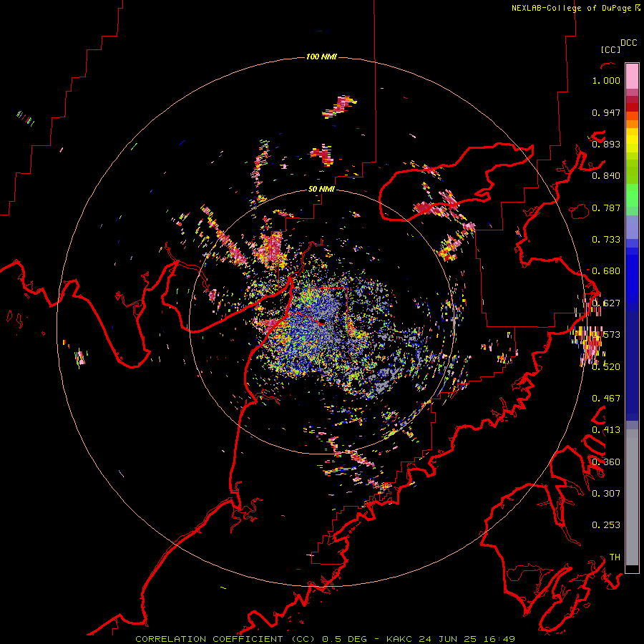This screenshot has height=644, width=644.
Task: Click the CORRELATION COEFFICIENT (CC) product title
Action: (x=225, y=639)
